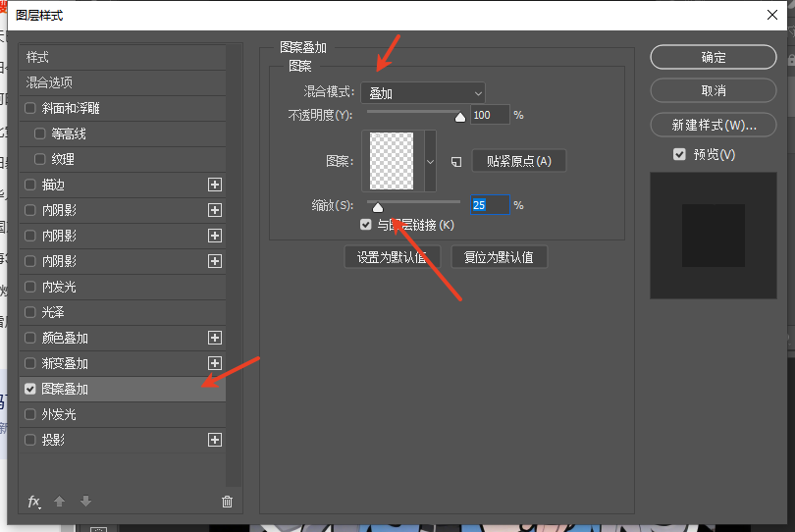Click plus icon beside 投影
This screenshot has height=532, width=795.
tap(215, 440)
